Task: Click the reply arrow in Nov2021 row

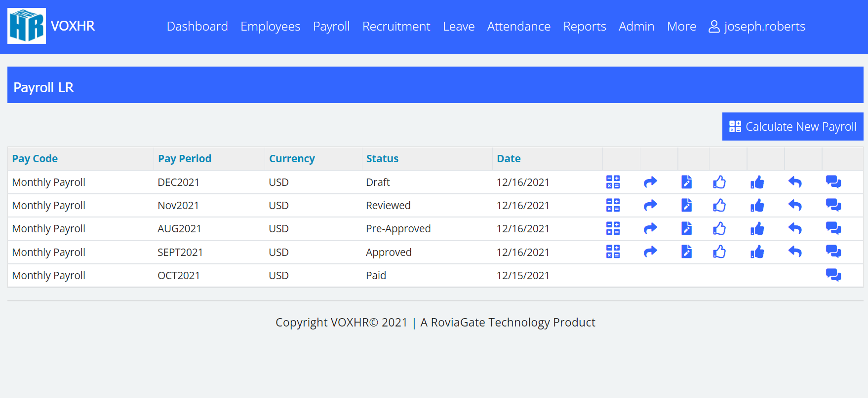Action: [x=794, y=205]
